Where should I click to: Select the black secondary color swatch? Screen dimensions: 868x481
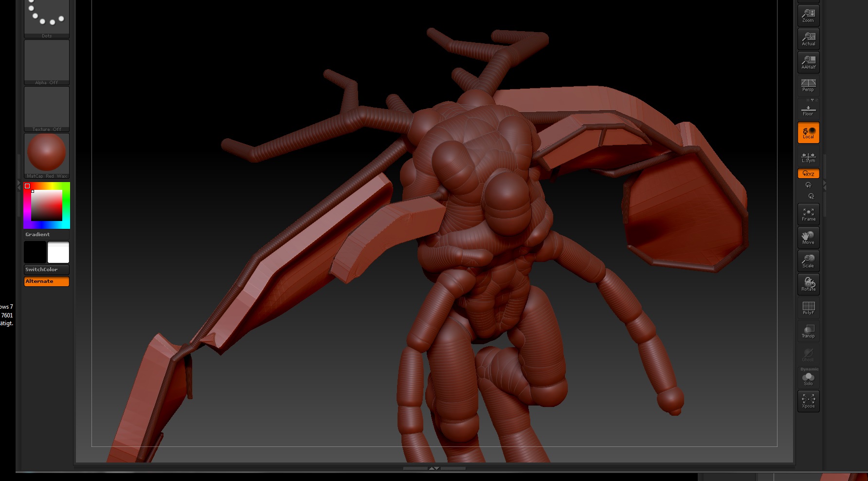(35, 252)
